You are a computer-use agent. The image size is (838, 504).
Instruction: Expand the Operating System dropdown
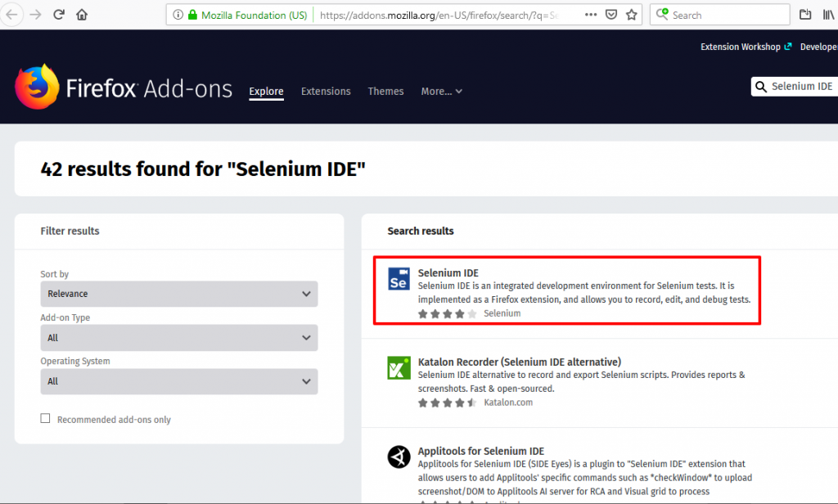coord(179,381)
